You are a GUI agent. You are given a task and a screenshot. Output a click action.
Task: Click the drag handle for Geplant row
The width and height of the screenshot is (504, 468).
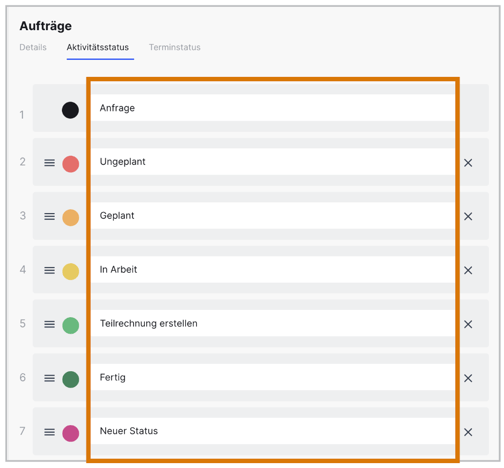tap(49, 216)
